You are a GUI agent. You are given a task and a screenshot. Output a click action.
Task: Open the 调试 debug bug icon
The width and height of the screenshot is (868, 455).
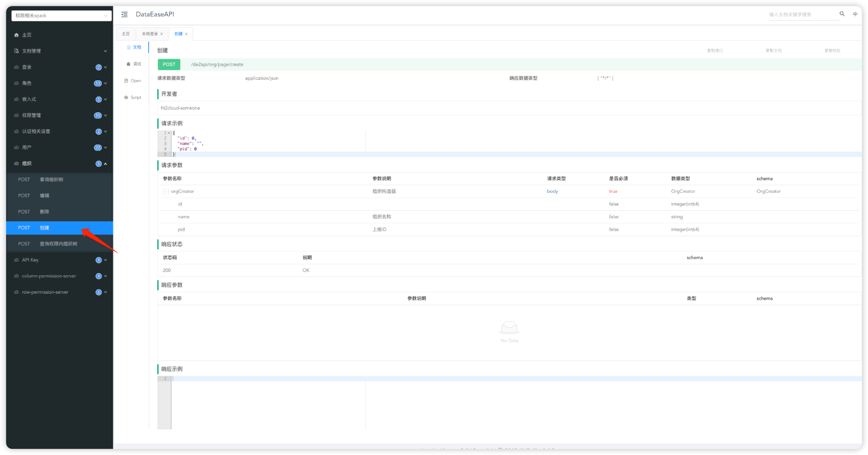coord(129,64)
